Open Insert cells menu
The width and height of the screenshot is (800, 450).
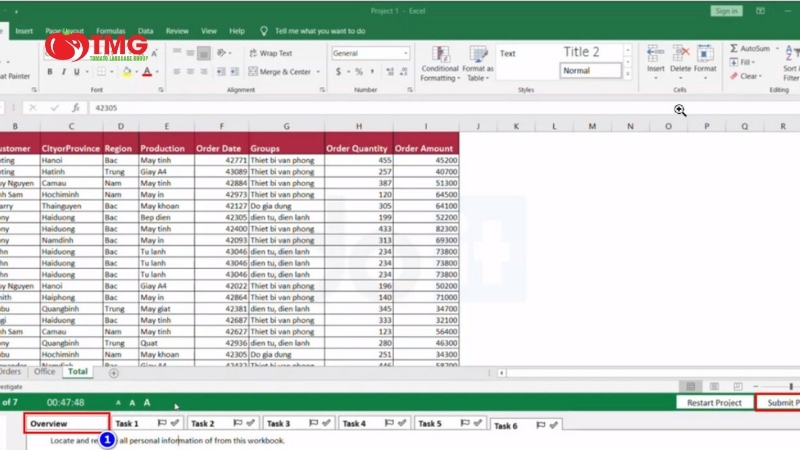pyautogui.click(x=656, y=63)
